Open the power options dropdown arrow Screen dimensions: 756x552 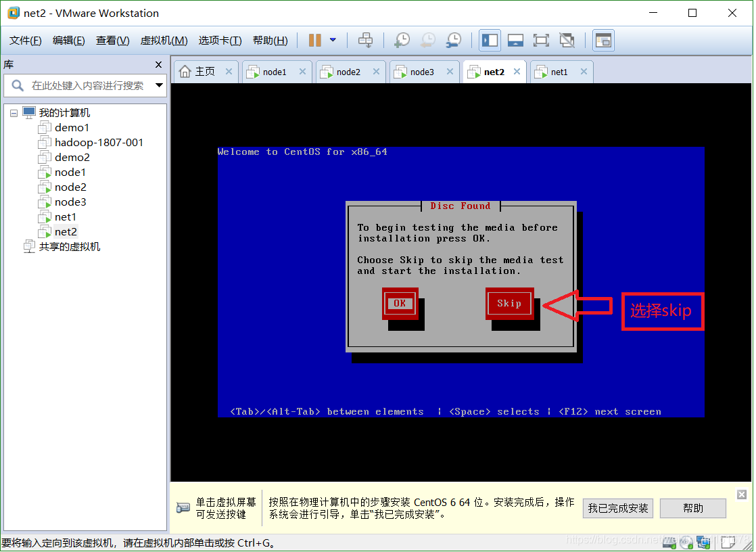(x=333, y=40)
